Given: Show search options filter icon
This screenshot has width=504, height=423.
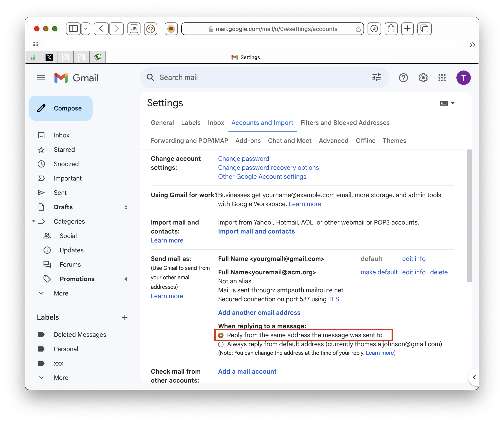Looking at the screenshot, I should [x=376, y=77].
